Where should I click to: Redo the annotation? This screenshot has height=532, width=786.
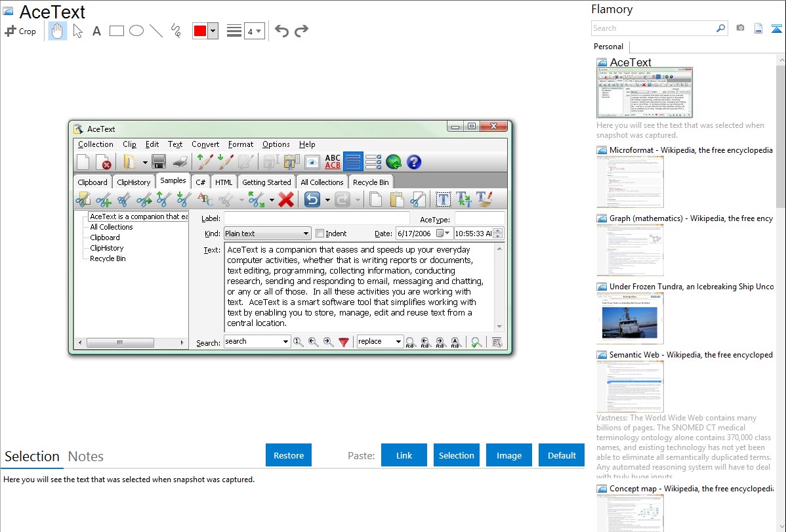(301, 31)
